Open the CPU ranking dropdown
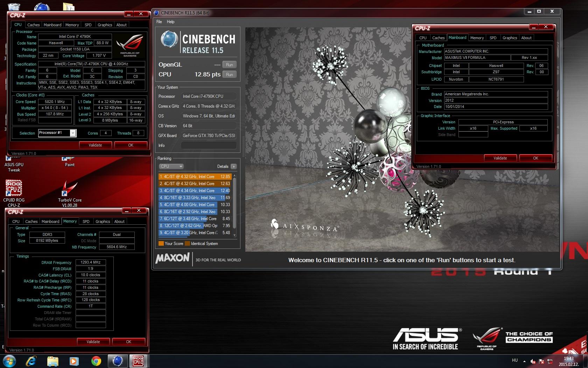The width and height of the screenshot is (588, 368). 171,166
